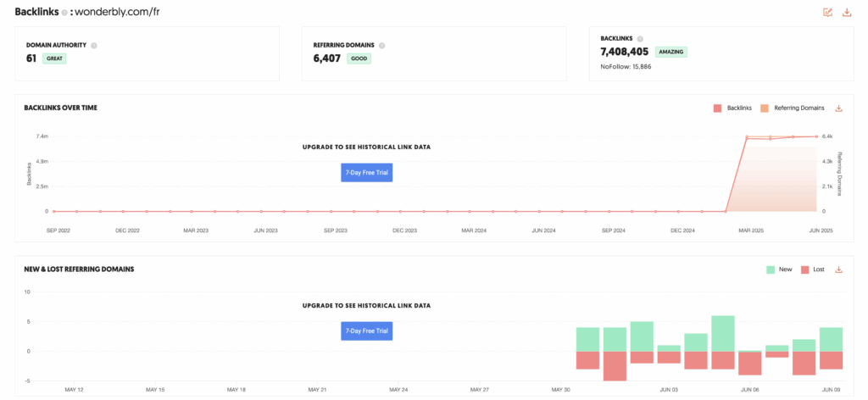868x400 pixels.
Task: Toggle the Referring Domains legend series
Action: (x=793, y=108)
